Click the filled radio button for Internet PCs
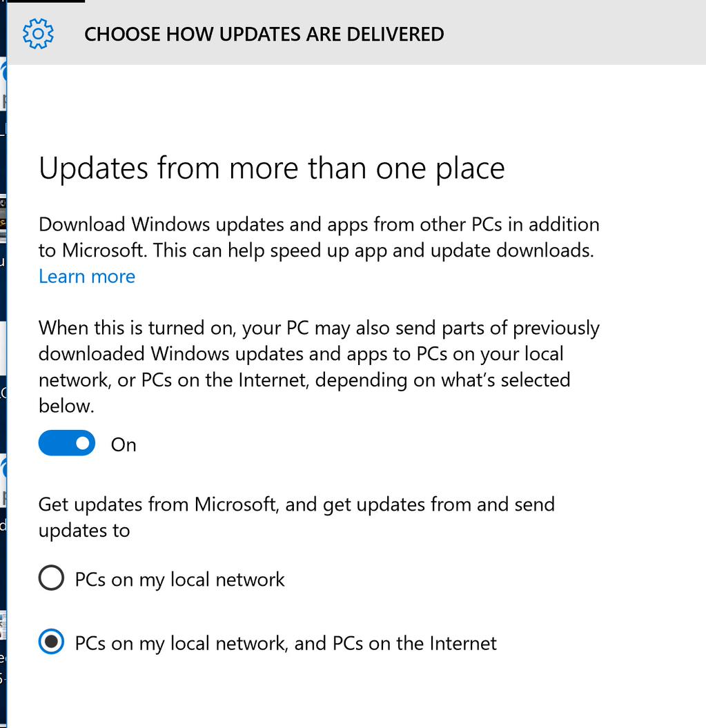 [x=52, y=643]
